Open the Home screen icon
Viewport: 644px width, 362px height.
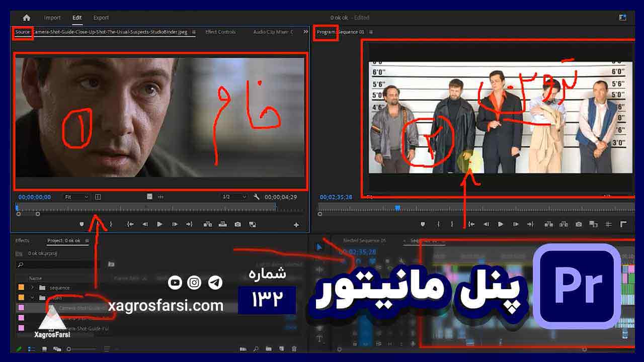tap(26, 18)
